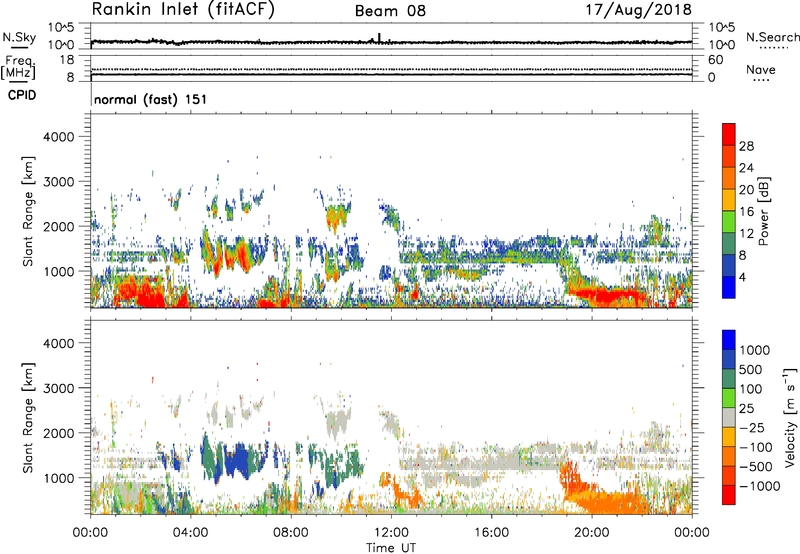Click the 'Nave' legend label

pos(761,70)
